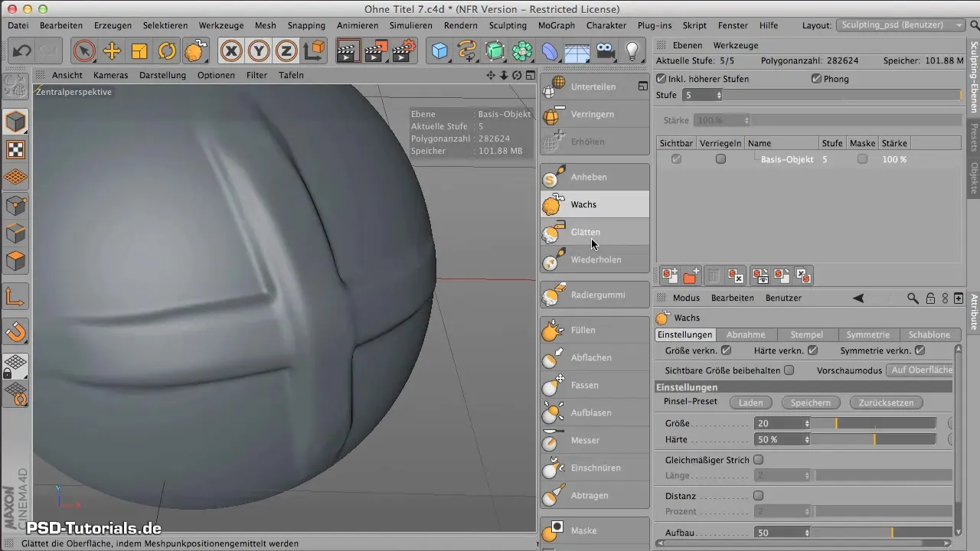Select the Abflachen flatten brush

(594, 357)
